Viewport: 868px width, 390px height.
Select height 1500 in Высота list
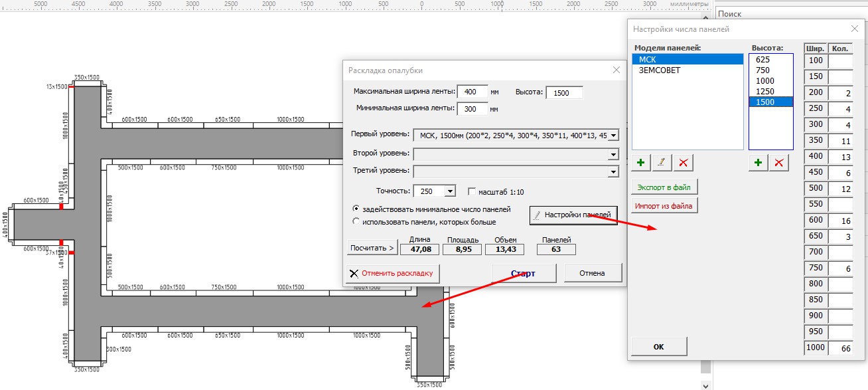771,102
